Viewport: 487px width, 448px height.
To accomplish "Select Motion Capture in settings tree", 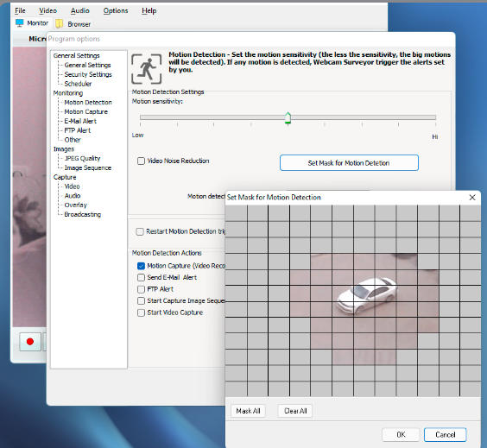I will (86, 111).
